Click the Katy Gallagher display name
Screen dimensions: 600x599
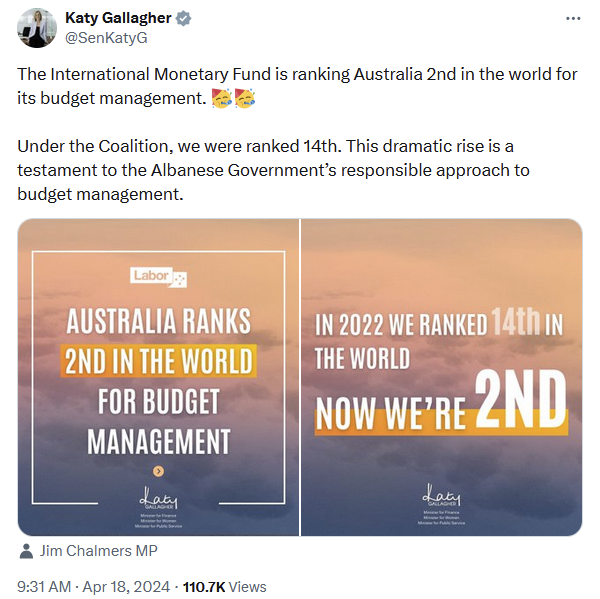point(116,19)
